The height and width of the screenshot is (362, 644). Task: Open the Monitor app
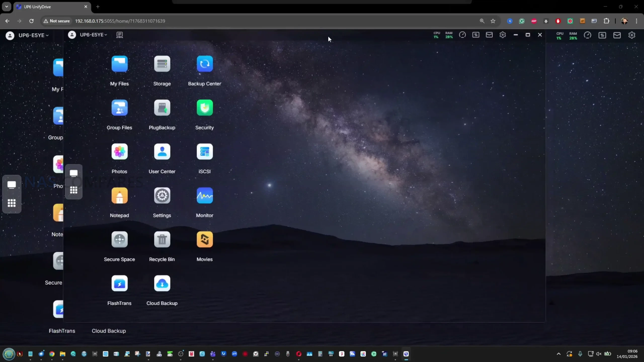tap(205, 196)
